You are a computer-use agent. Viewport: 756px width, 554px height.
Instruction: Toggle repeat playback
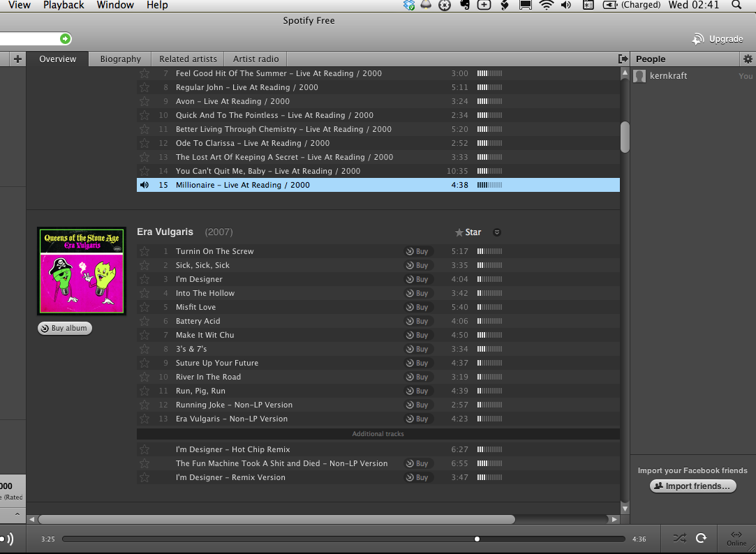701,538
